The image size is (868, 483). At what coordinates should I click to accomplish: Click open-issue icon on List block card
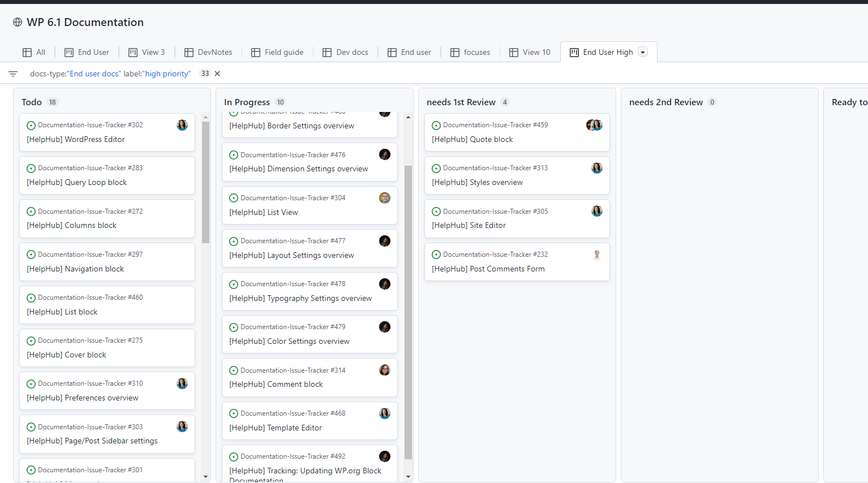[x=31, y=297]
